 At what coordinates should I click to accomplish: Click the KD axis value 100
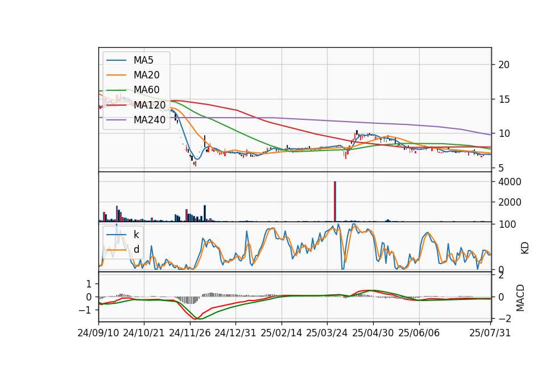pyautogui.click(x=507, y=225)
